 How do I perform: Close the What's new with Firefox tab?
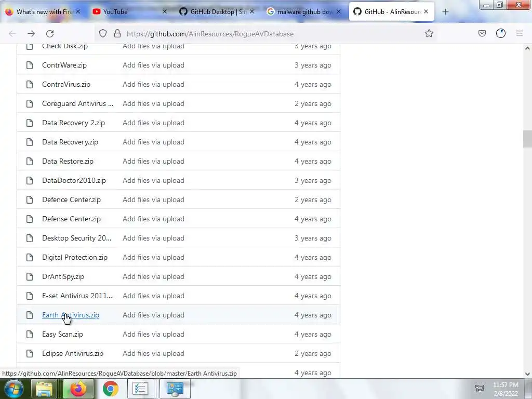coord(78,11)
